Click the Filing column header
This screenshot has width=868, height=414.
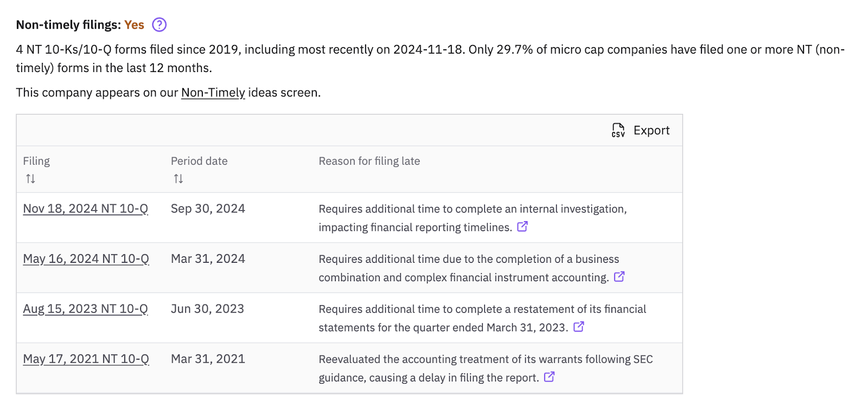point(36,161)
